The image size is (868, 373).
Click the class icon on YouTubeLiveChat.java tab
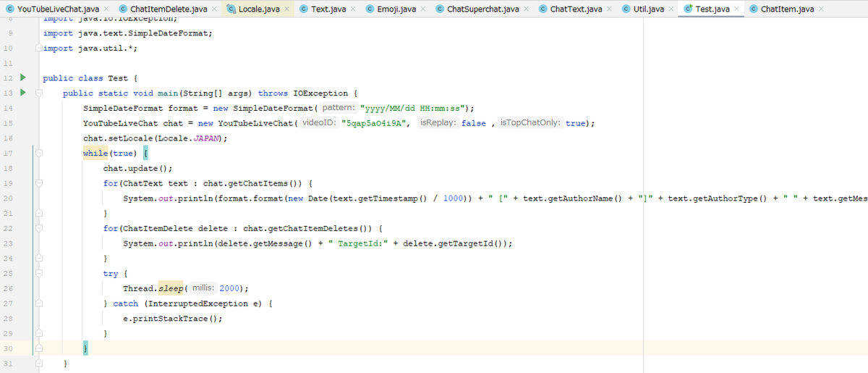coord(9,9)
